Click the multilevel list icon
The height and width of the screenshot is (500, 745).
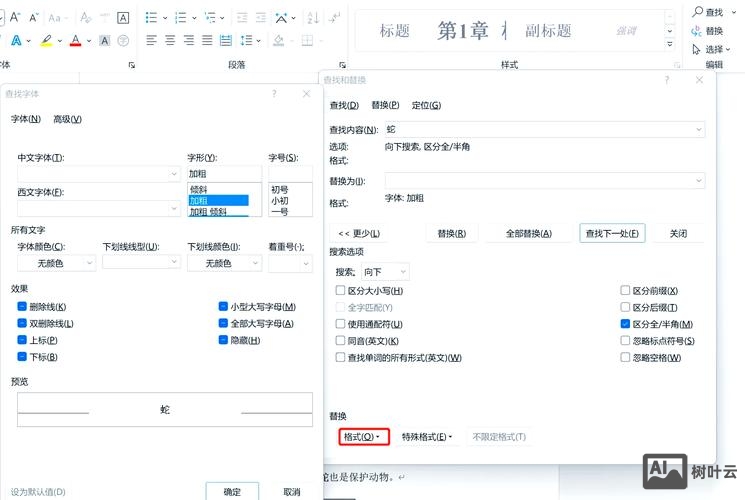(x=210, y=18)
